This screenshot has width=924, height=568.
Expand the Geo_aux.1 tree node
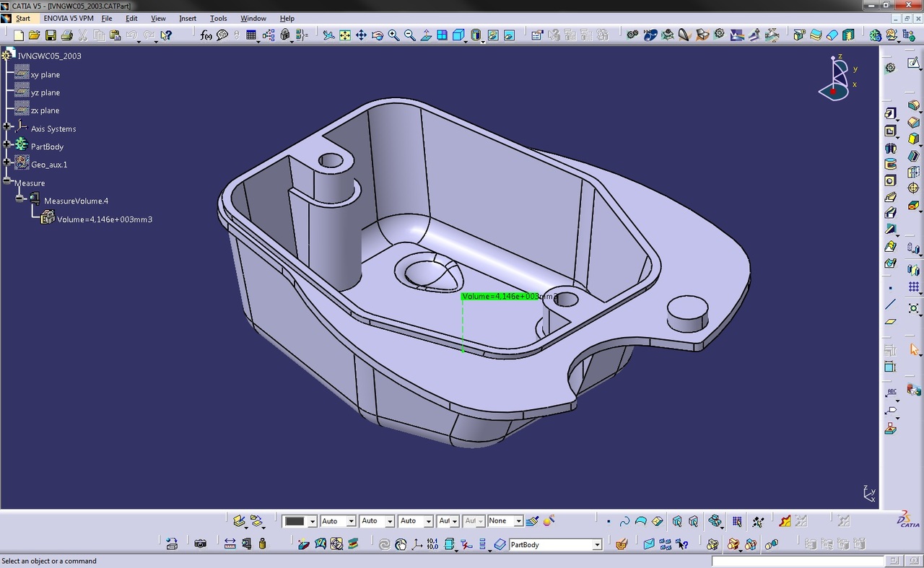point(7,162)
